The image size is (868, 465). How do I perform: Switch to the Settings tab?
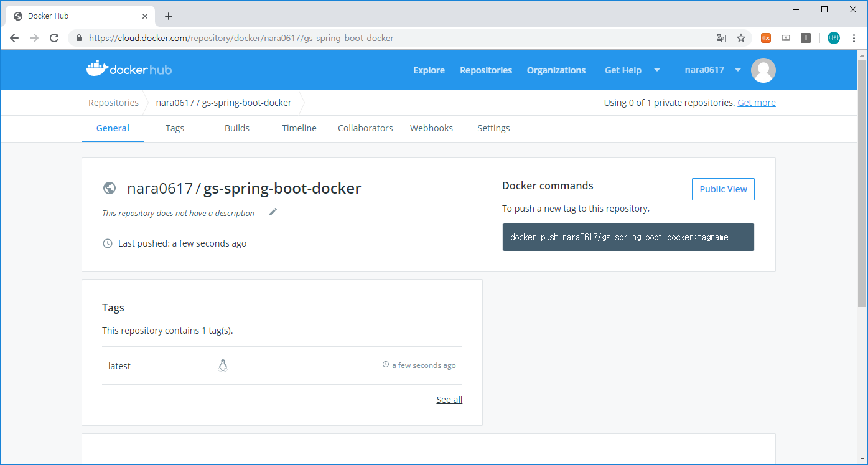tap(493, 128)
